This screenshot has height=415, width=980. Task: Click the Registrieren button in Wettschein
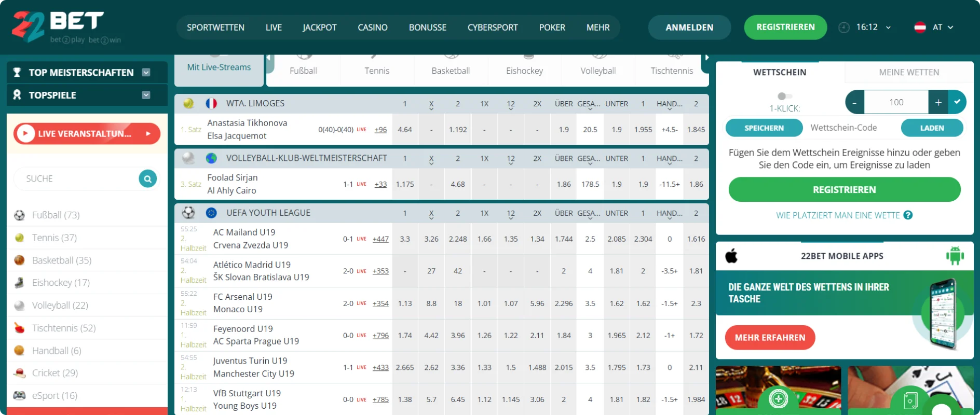(x=845, y=190)
